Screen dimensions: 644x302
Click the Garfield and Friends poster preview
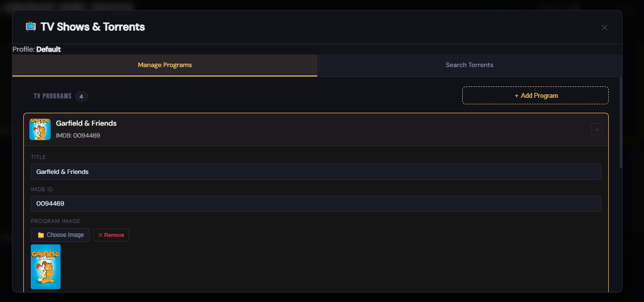point(46,267)
